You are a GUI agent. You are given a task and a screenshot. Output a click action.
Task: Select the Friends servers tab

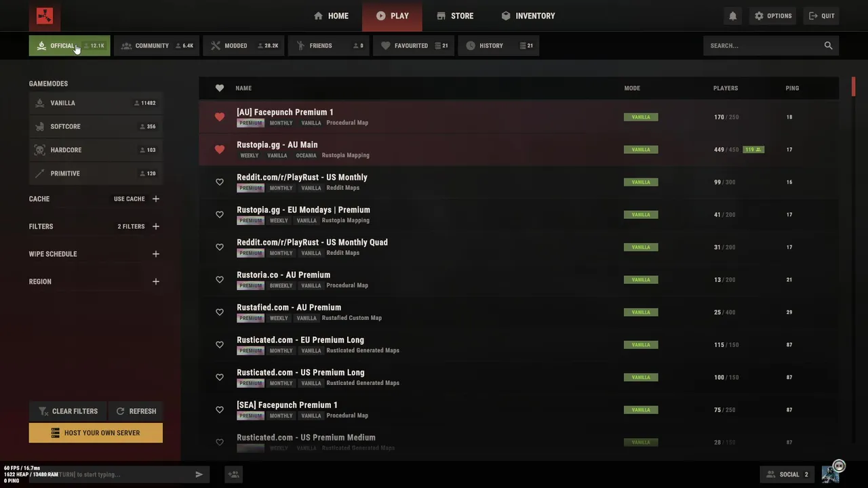click(x=329, y=45)
